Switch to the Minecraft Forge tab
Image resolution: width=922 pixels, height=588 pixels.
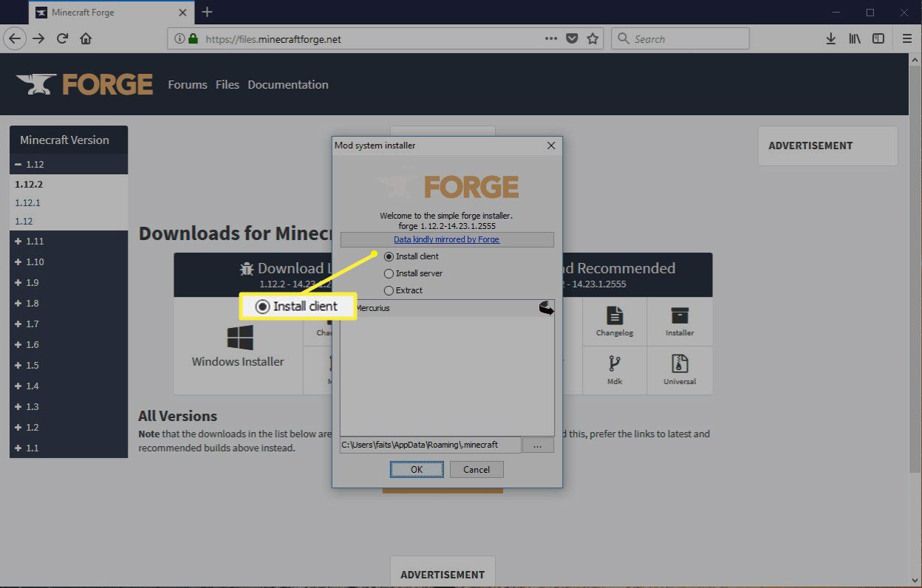[111, 13]
